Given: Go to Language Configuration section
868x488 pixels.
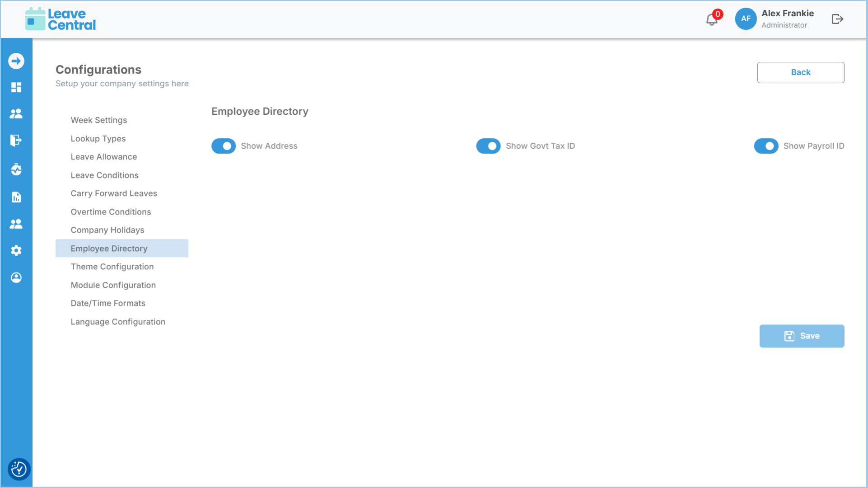Looking at the screenshot, I should (118, 322).
